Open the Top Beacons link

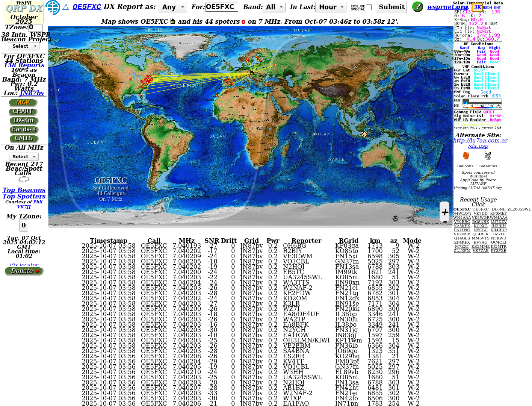tap(24, 190)
